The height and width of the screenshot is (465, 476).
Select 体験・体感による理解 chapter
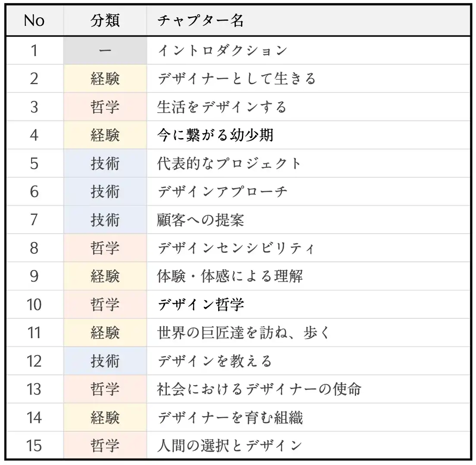[x=230, y=276]
